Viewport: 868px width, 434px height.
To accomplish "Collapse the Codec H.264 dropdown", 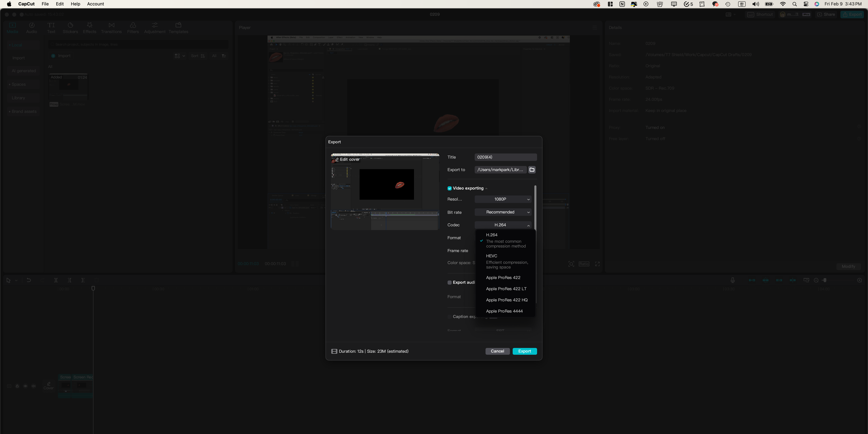I will pyautogui.click(x=503, y=225).
